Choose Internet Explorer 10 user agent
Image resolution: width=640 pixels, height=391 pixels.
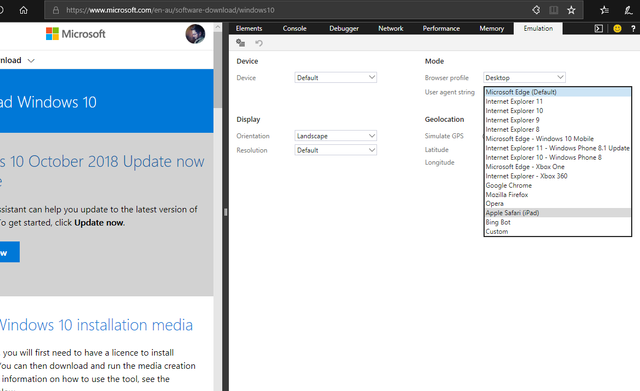click(x=558, y=111)
